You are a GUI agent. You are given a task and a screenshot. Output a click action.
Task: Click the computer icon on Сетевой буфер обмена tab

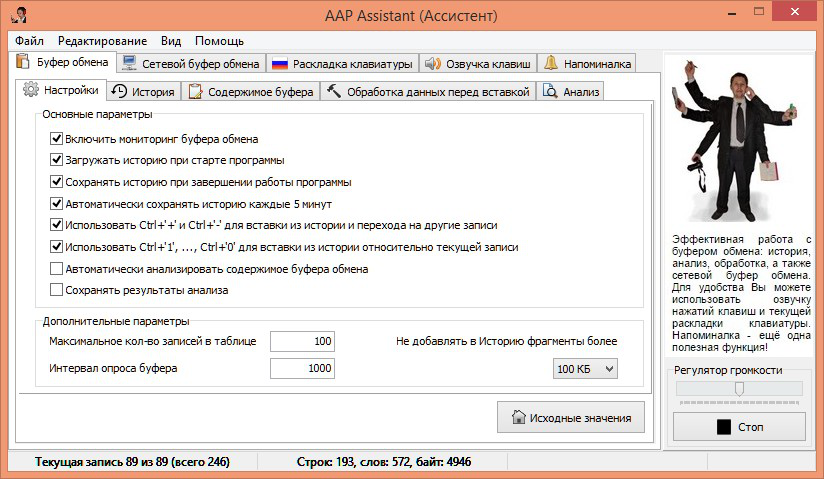point(129,63)
